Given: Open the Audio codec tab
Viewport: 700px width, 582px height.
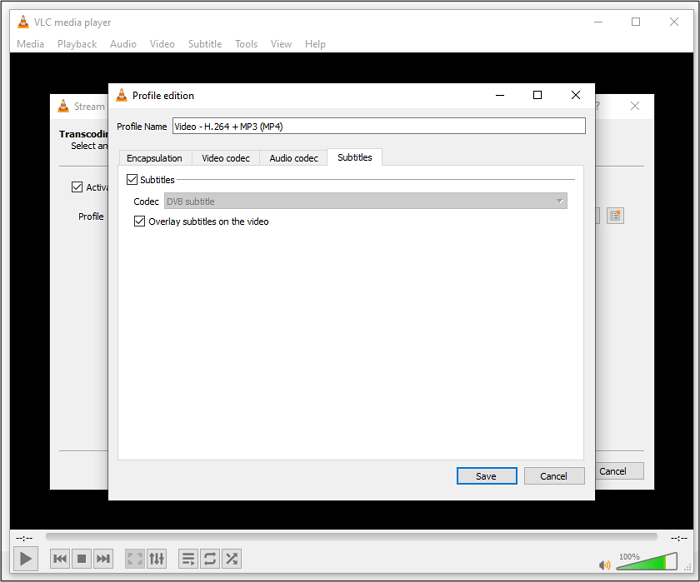Looking at the screenshot, I should point(293,158).
